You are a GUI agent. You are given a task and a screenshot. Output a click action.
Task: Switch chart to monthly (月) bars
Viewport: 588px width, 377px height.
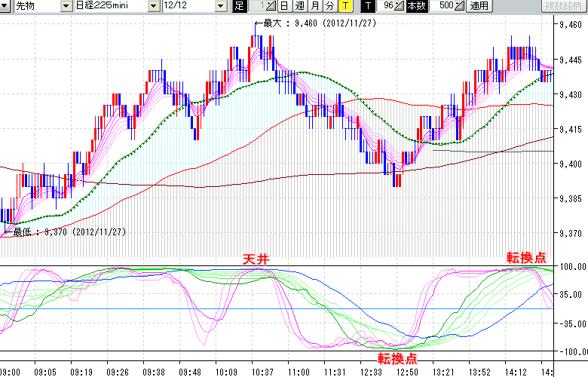click(315, 6)
